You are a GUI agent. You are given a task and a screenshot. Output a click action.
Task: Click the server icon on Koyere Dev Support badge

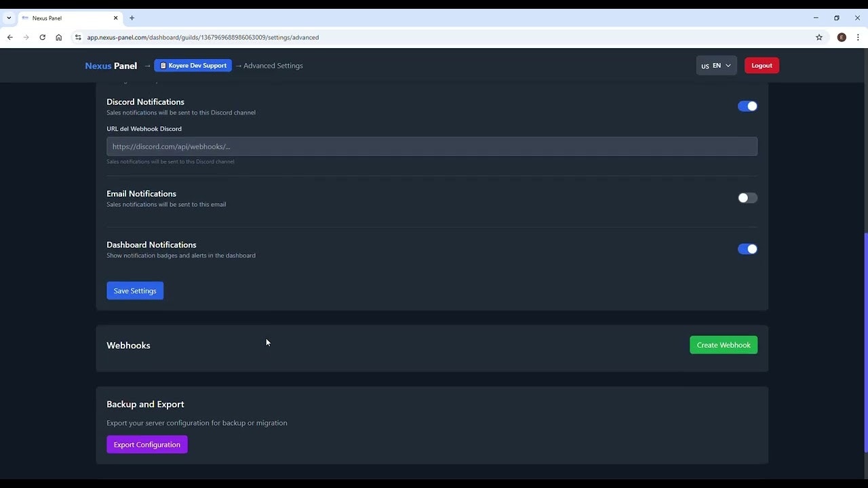[x=163, y=65]
